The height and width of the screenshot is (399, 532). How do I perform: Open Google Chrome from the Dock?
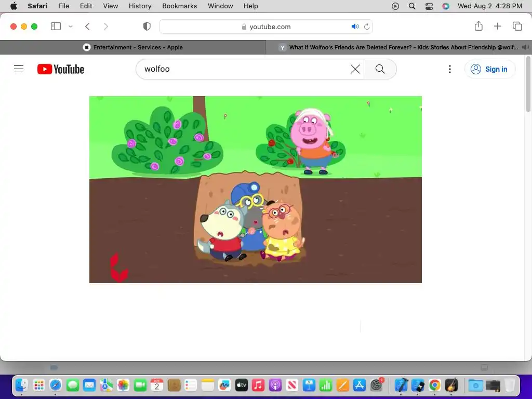point(435,385)
